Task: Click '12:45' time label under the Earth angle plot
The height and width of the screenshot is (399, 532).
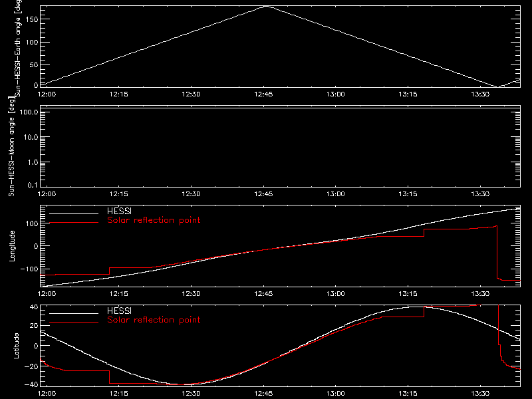Action: pos(263,94)
